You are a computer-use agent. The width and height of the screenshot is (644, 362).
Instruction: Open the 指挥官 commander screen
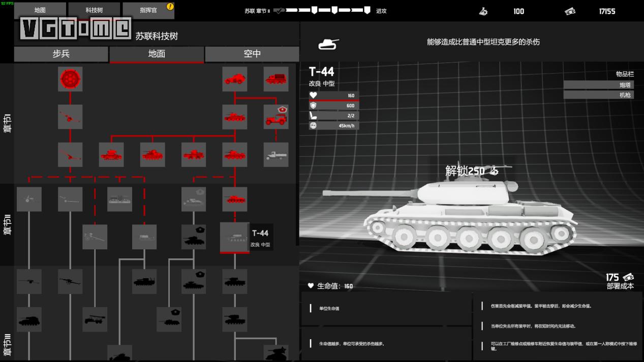[x=148, y=10]
